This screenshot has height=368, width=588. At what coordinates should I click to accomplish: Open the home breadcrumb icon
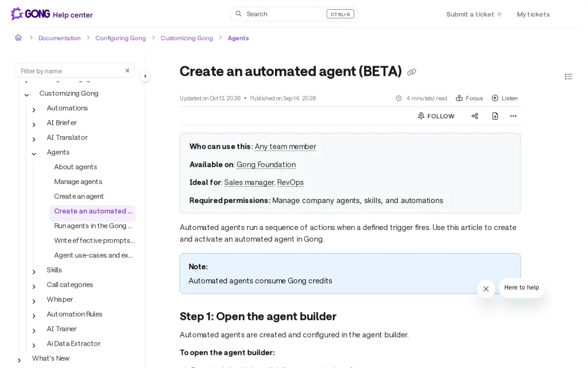[x=18, y=37]
